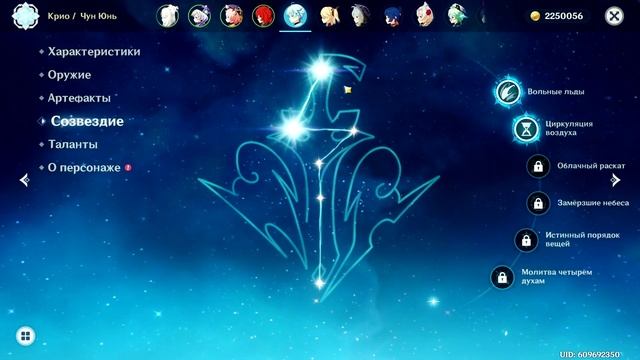The height and width of the screenshot is (360, 640).
Task: Select the light-blue-haired Chongyun avatar
Action: [295, 16]
